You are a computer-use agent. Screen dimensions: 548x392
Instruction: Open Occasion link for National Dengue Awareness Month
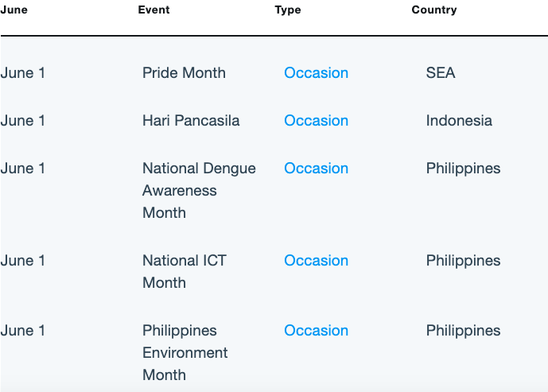coord(316,169)
